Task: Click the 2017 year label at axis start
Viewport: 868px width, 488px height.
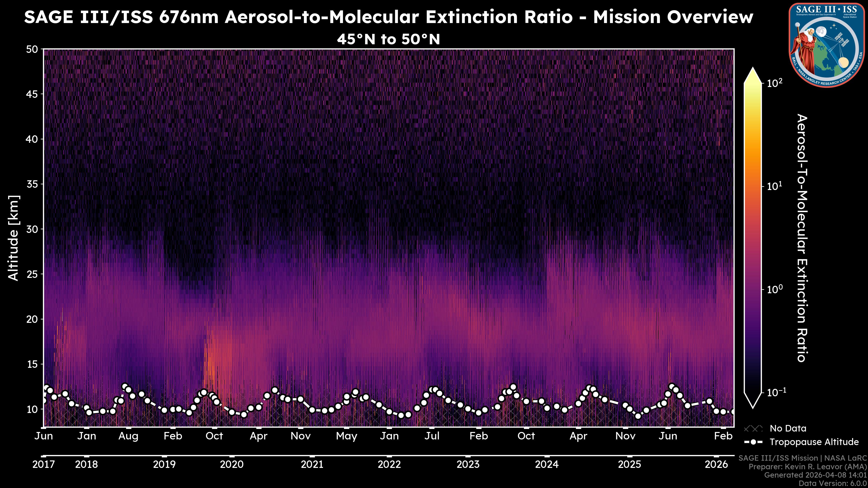Action: [x=43, y=465]
